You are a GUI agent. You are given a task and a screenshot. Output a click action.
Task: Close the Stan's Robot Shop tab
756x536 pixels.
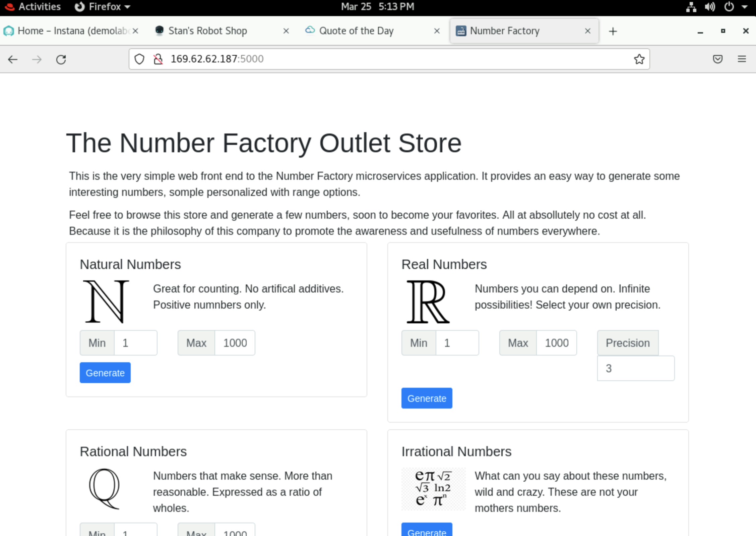(286, 31)
